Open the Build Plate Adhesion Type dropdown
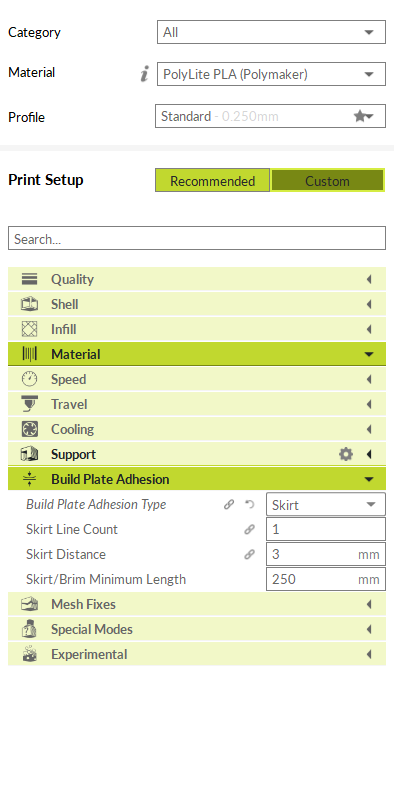394x811 pixels. (x=326, y=504)
